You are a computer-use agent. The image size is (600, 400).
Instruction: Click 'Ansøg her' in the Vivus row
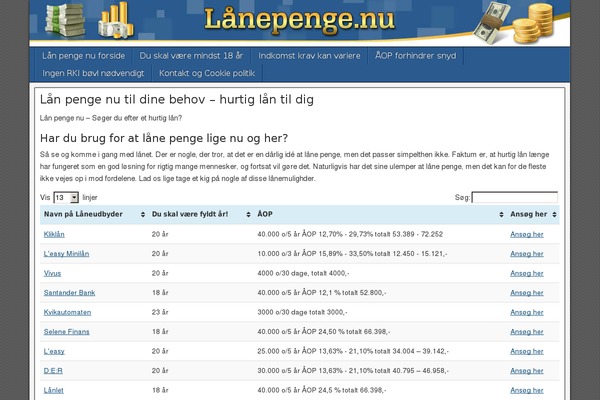(527, 273)
